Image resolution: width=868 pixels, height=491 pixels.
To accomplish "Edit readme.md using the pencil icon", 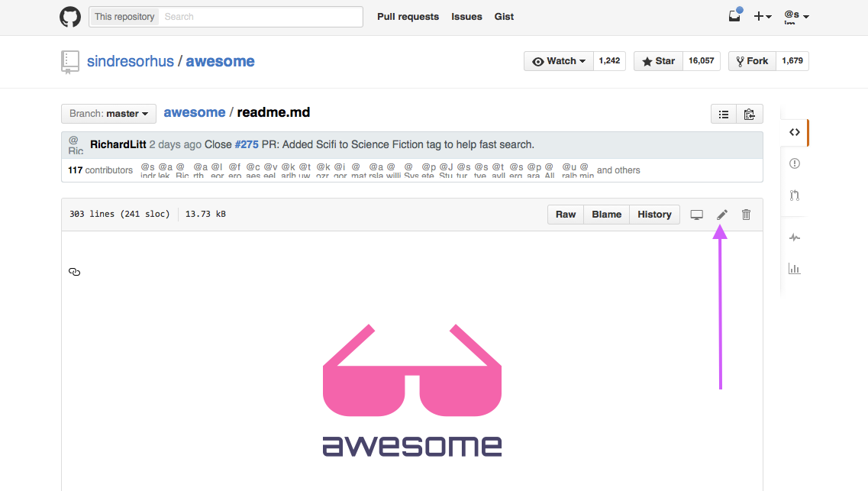I will tap(721, 215).
